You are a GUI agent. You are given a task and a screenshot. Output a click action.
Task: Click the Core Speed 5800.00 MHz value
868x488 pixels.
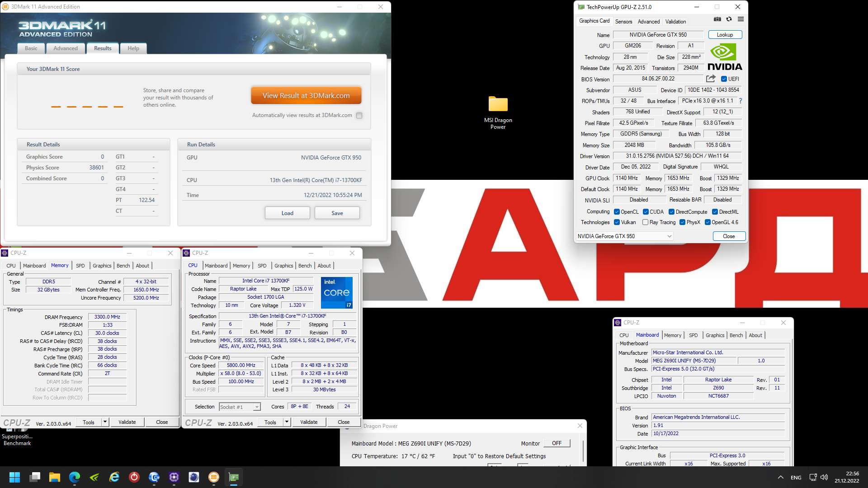coord(241,366)
